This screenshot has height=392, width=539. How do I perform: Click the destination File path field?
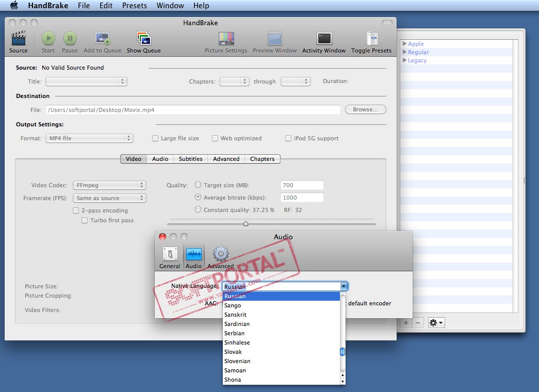tap(193, 110)
